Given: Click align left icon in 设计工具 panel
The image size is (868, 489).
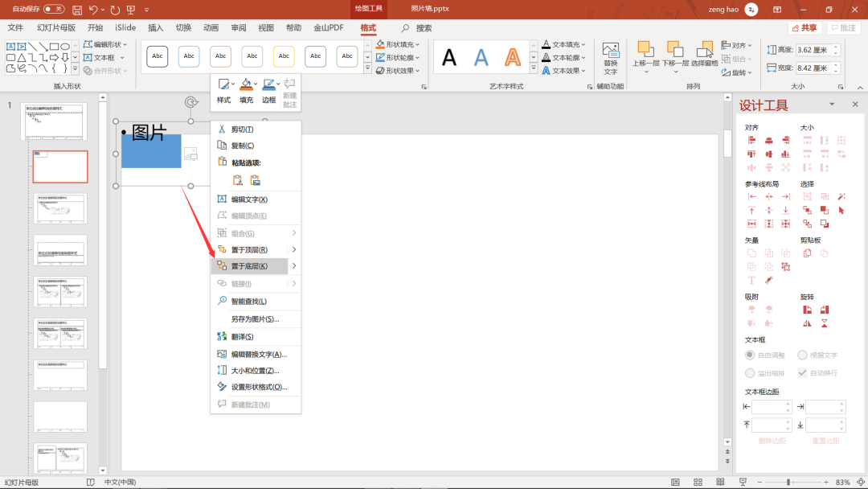Looking at the screenshot, I should coord(751,141).
